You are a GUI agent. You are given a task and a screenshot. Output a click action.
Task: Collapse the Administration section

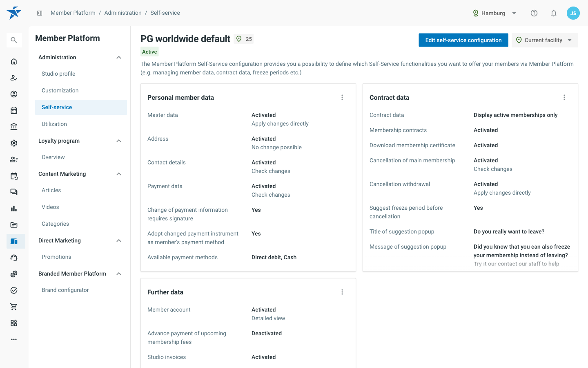[119, 57]
